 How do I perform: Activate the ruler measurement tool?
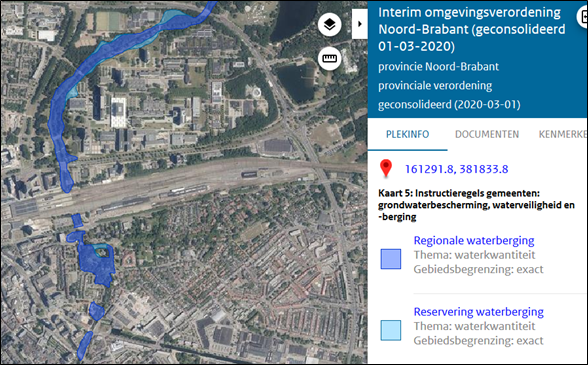click(330, 59)
